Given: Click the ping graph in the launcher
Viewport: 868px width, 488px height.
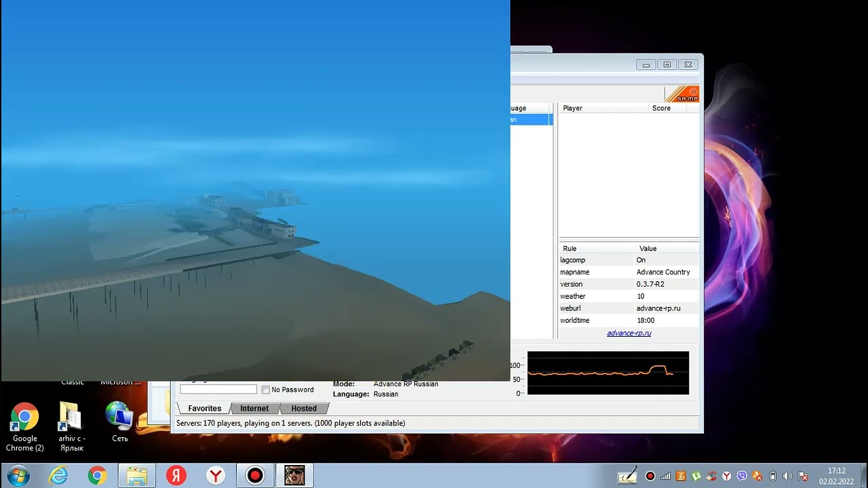Looking at the screenshot, I should [x=608, y=373].
